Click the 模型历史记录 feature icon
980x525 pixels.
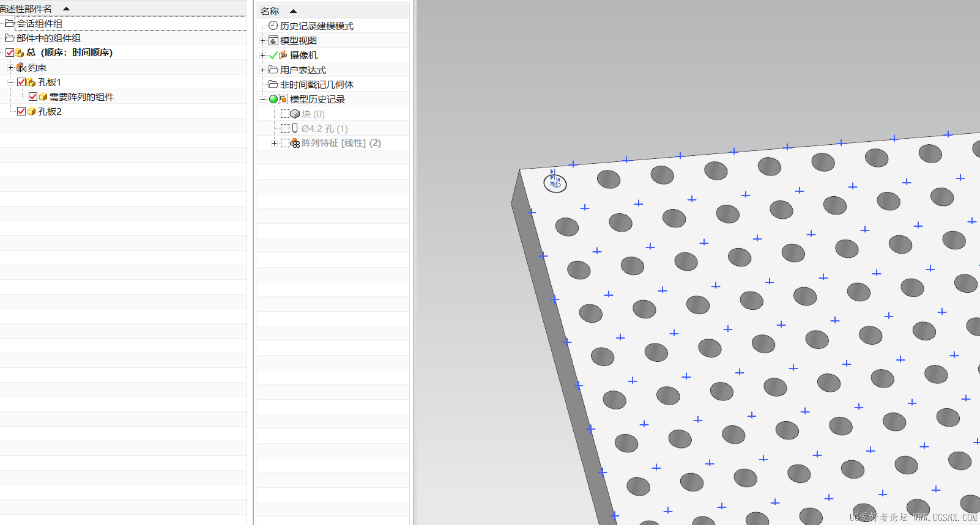coord(283,99)
